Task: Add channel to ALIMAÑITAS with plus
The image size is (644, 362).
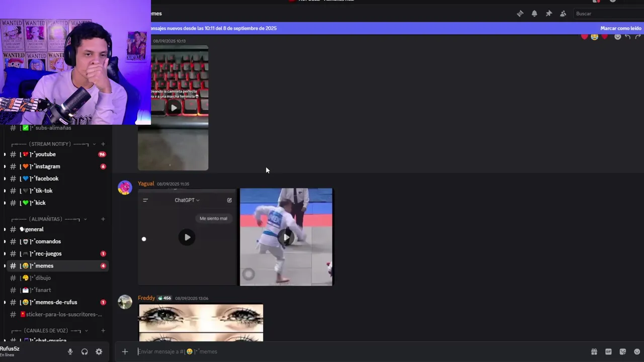Action: coord(103,219)
